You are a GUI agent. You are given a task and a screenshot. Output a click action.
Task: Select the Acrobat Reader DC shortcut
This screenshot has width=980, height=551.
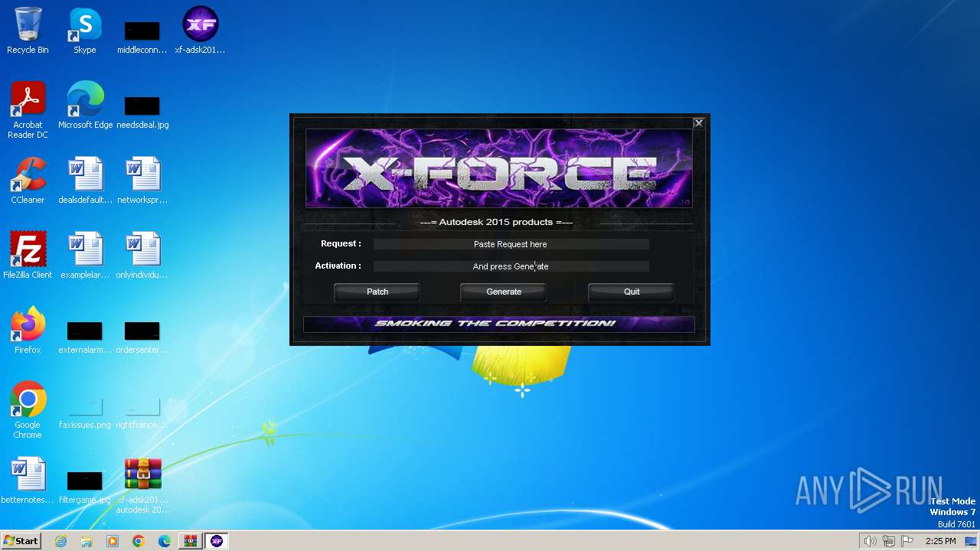pyautogui.click(x=28, y=110)
